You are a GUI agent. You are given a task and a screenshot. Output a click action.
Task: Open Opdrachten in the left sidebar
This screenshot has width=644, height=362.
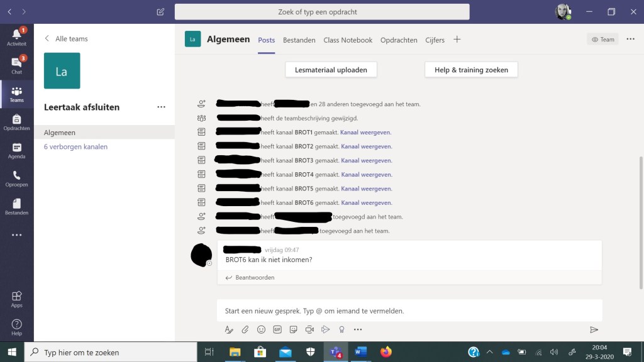pos(16,122)
